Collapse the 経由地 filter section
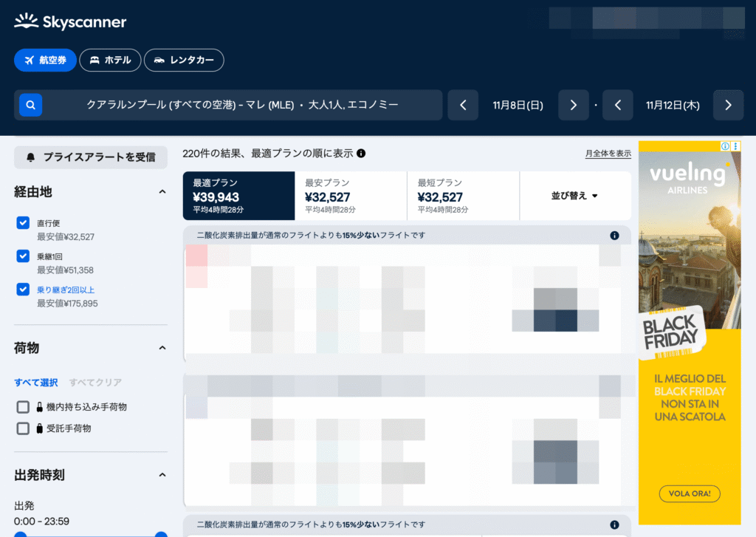Screen dimensions: 756x537 [162, 192]
